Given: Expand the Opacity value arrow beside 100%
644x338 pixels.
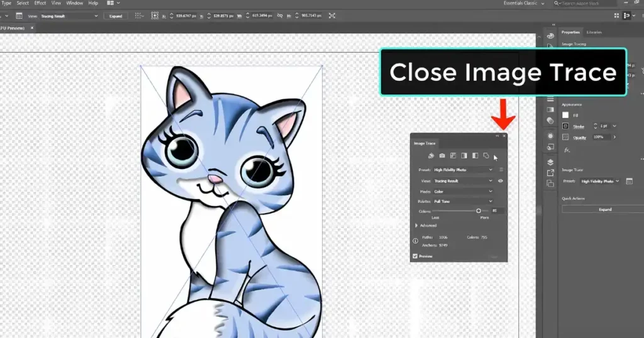Looking at the screenshot, I should (x=614, y=137).
